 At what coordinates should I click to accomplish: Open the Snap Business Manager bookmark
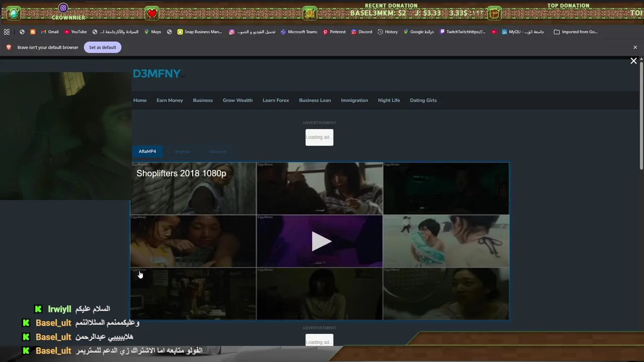[x=200, y=32]
